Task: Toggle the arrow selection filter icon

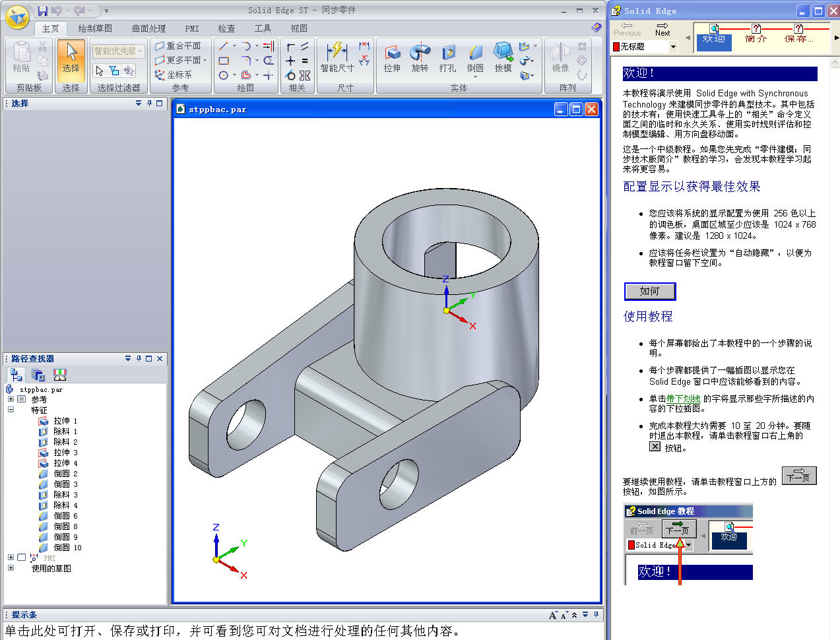Action: (x=100, y=71)
